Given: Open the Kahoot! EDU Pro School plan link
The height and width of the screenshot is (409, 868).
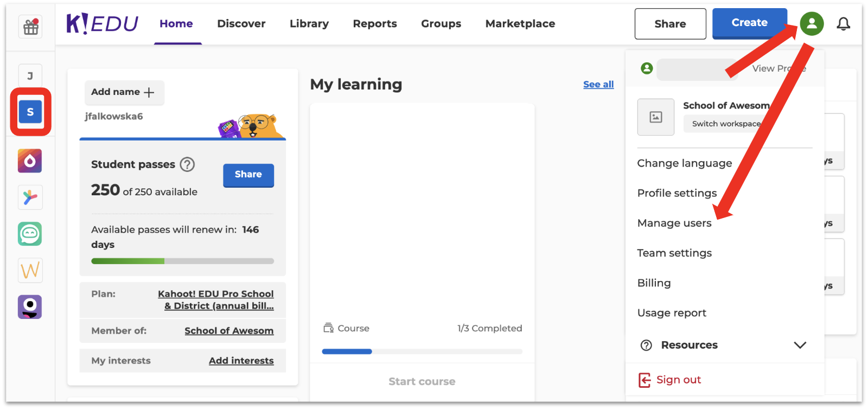Looking at the screenshot, I should pyautogui.click(x=216, y=300).
